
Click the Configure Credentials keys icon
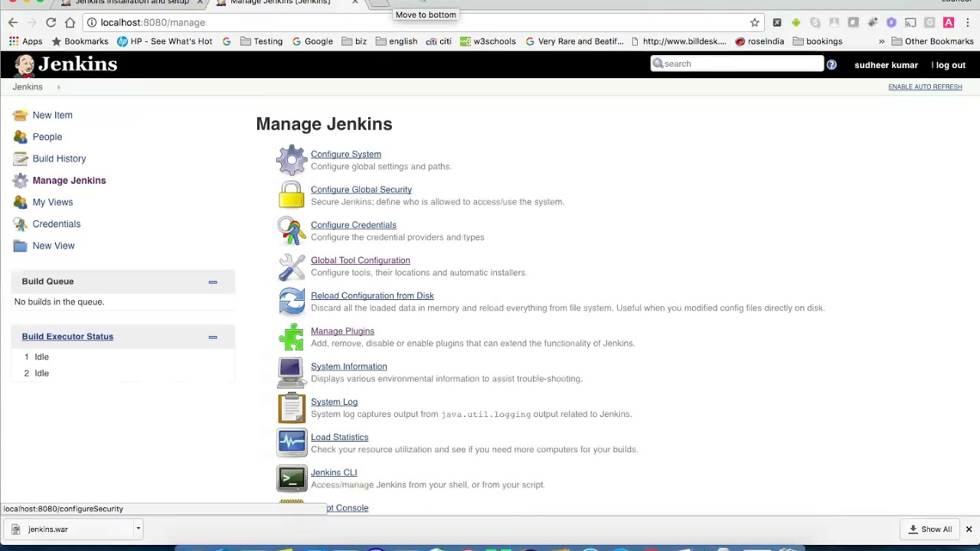(291, 230)
